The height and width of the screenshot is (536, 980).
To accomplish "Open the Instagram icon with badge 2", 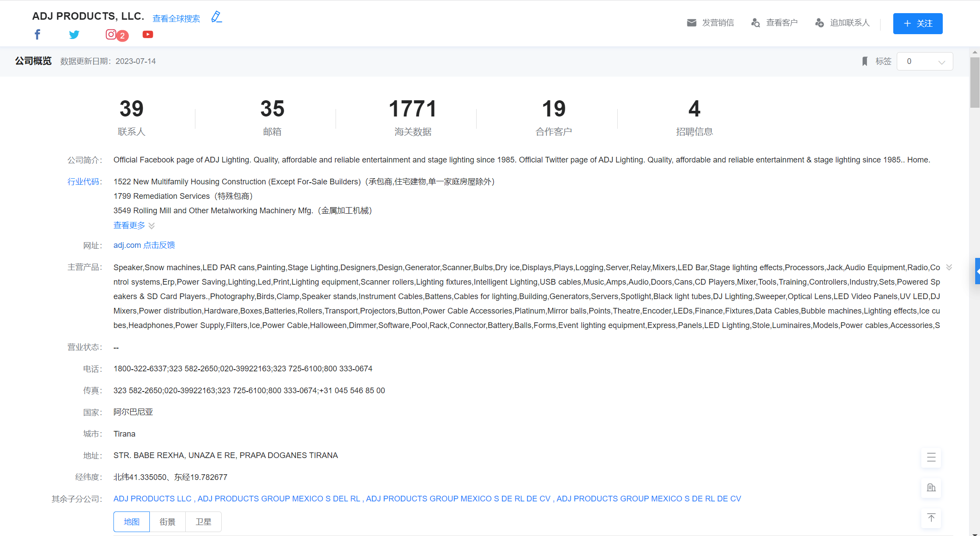I will point(111,34).
